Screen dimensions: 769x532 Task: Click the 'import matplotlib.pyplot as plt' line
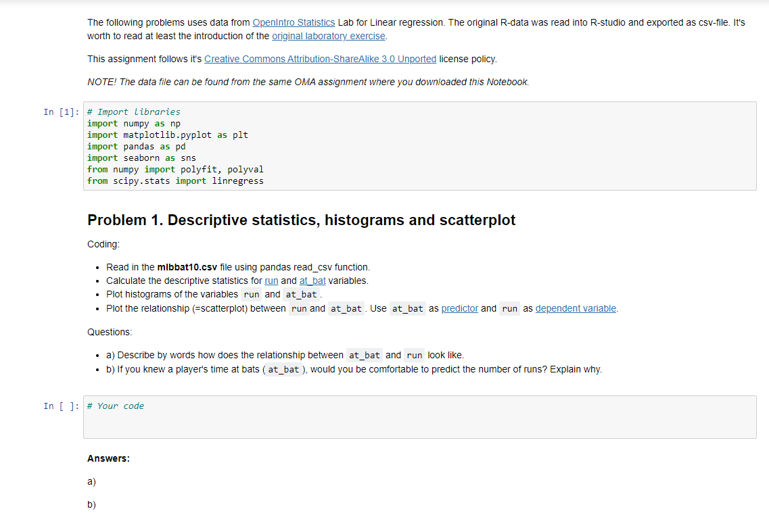(168, 135)
